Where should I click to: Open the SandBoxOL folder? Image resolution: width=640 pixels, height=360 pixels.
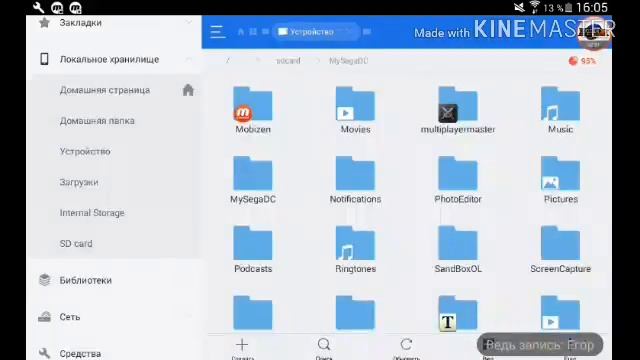click(458, 250)
